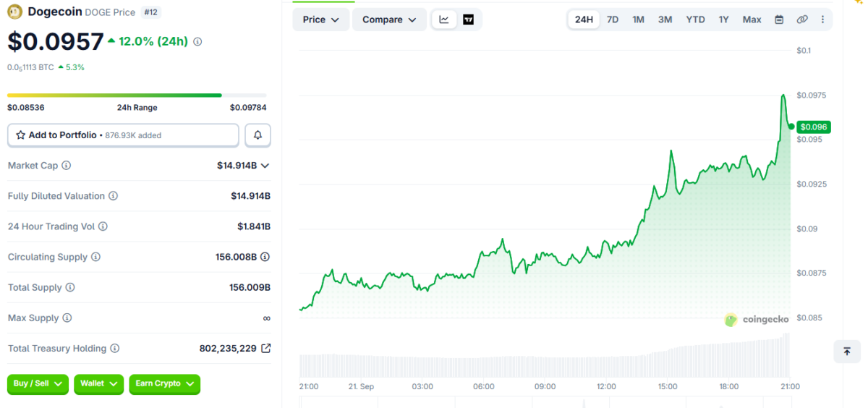Viewport: 868px width, 408px height.
Task: Click the $0.09784 range high value
Action: [x=248, y=108]
